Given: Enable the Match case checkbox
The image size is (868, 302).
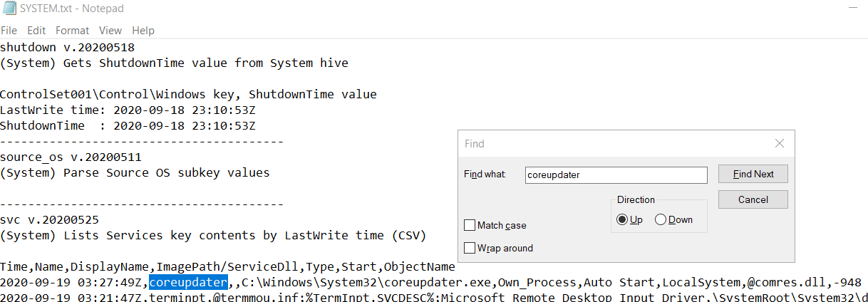Looking at the screenshot, I should pyautogui.click(x=470, y=226).
